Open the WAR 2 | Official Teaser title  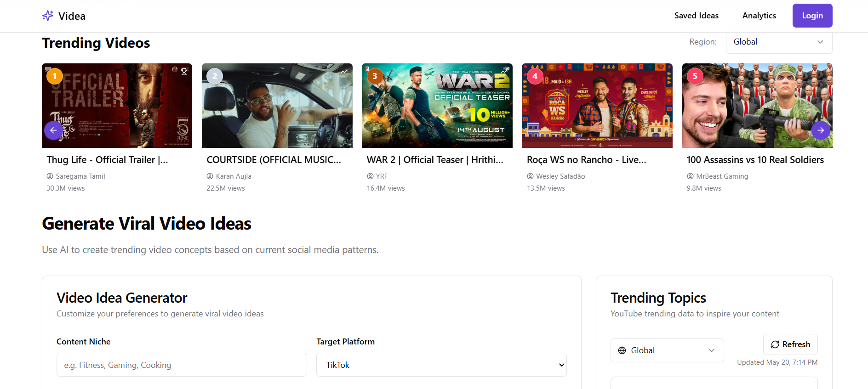(x=435, y=160)
